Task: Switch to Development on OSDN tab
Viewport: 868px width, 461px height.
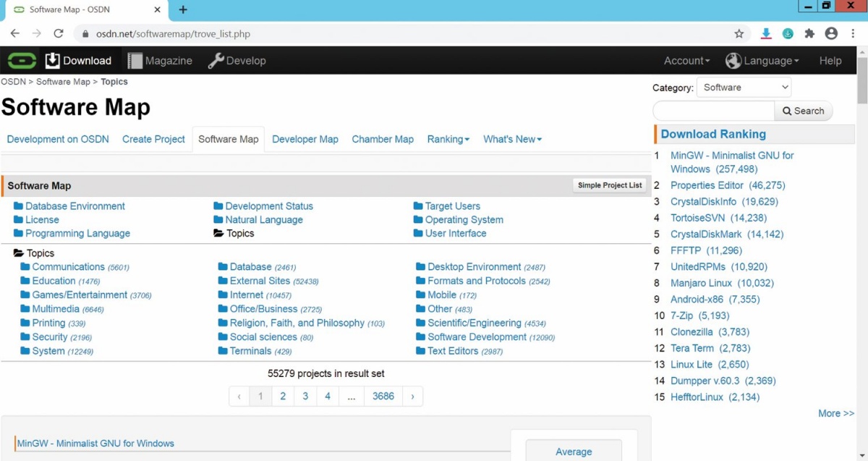Action: (58, 139)
